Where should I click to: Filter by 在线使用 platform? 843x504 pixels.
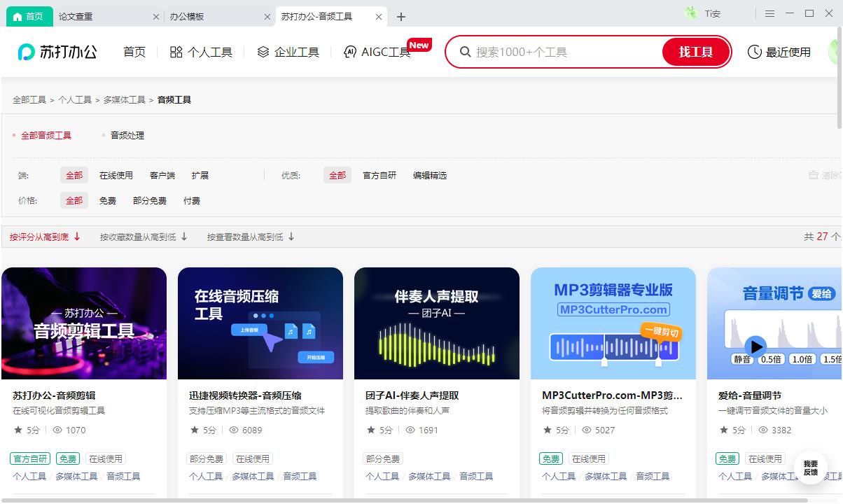pyautogui.click(x=116, y=176)
